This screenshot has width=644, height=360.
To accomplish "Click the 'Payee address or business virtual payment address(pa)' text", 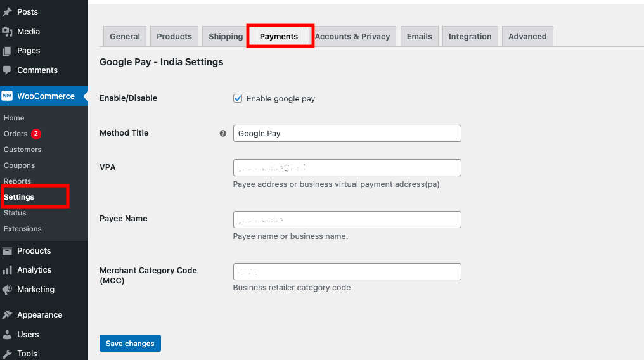I will click(x=336, y=184).
